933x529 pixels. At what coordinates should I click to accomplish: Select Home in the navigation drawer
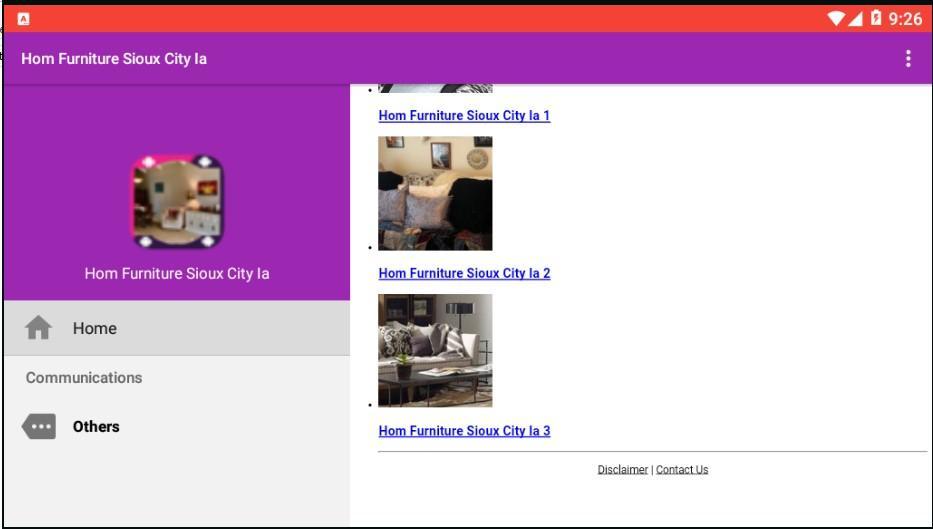click(x=177, y=328)
